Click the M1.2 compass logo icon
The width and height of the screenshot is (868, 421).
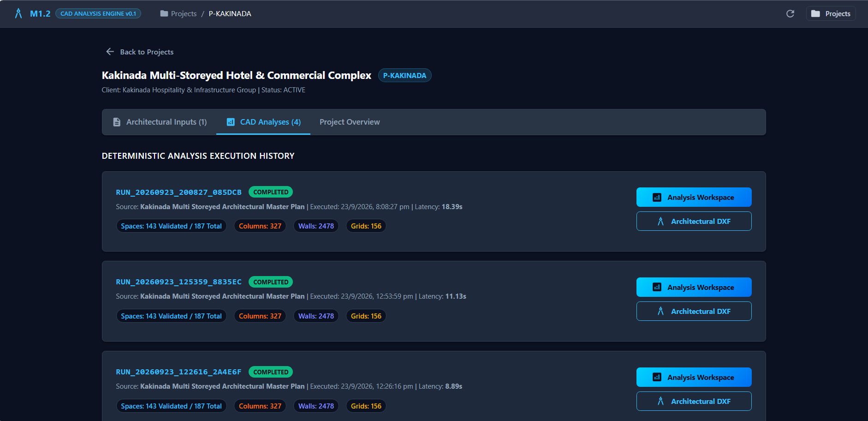[x=18, y=13]
